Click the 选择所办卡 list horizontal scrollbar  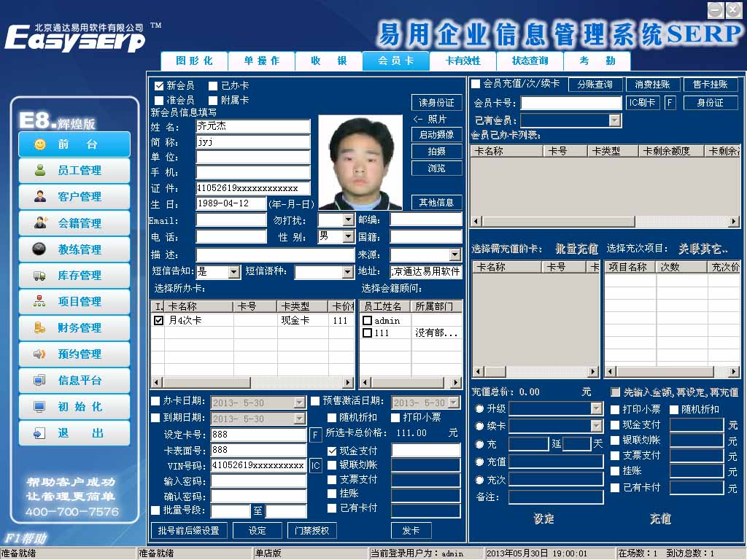pyautogui.click(x=252, y=383)
